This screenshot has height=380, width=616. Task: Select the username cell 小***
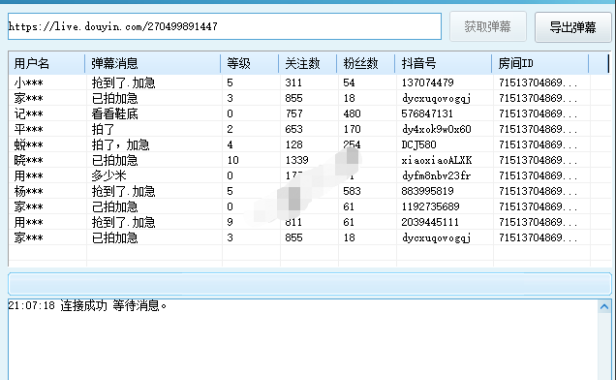click(x=28, y=83)
